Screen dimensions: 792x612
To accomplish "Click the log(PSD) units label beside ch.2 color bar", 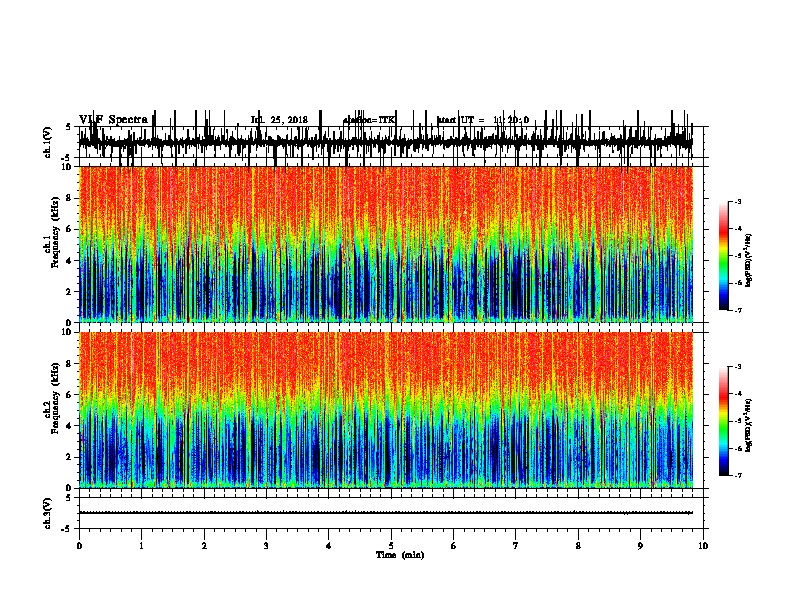I will tap(749, 425).
